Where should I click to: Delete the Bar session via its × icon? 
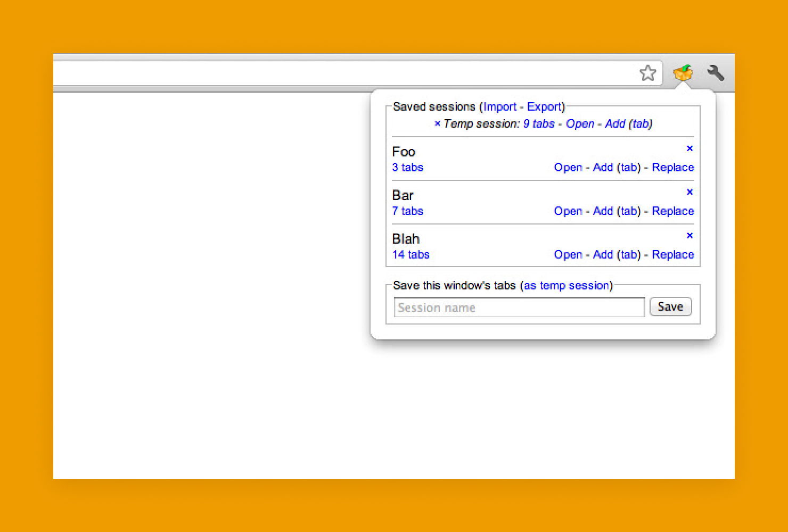[690, 192]
